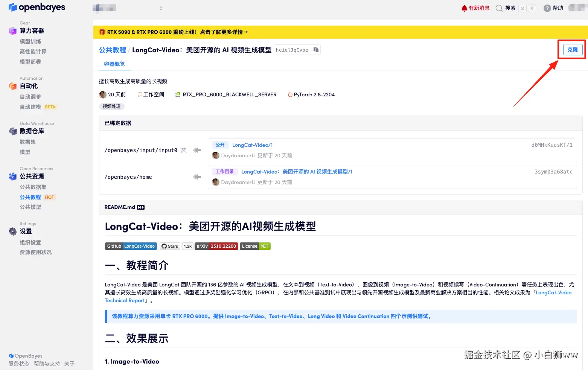Image resolution: width=588 pixels, height=370 pixels.
Task: Click the 工作空间 icon
Action: [x=140, y=94]
